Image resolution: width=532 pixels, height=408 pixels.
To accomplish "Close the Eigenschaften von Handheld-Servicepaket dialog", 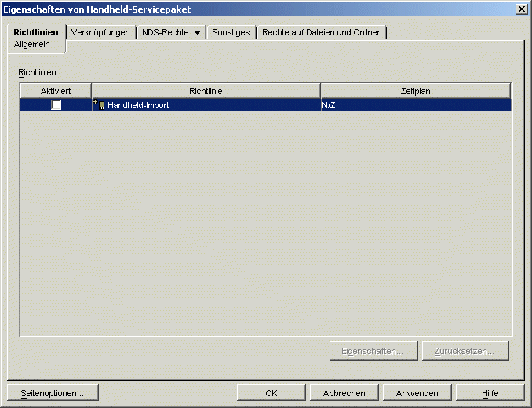I will [x=521, y=9].
